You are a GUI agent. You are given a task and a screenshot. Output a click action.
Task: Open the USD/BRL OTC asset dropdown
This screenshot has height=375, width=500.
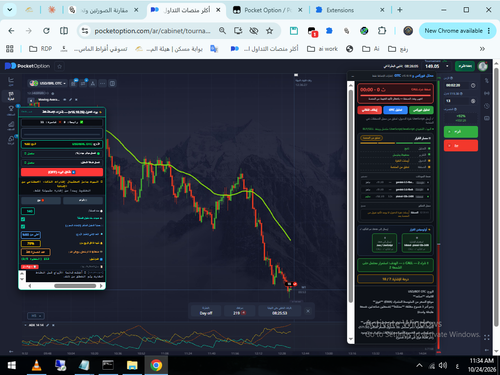[x=48, y=83]
